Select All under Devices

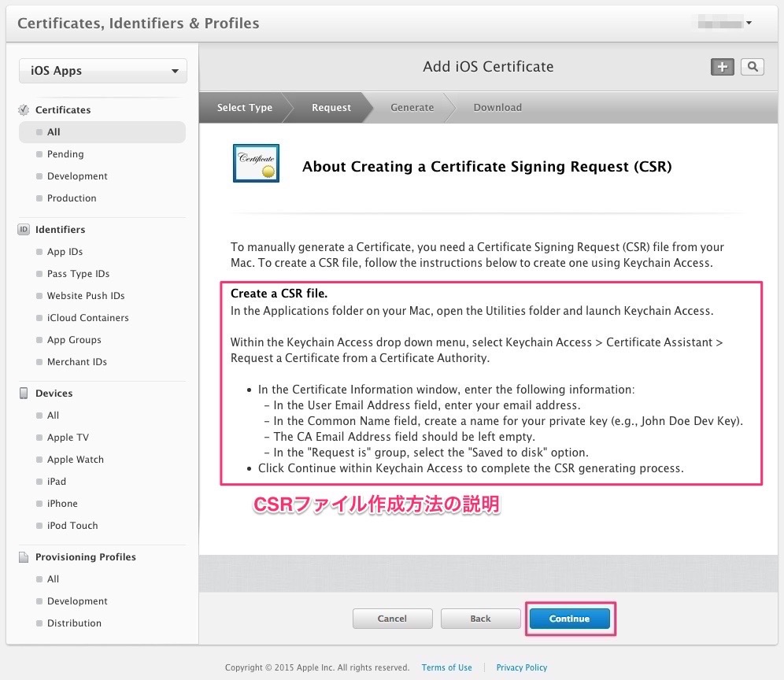click(53, 415)
